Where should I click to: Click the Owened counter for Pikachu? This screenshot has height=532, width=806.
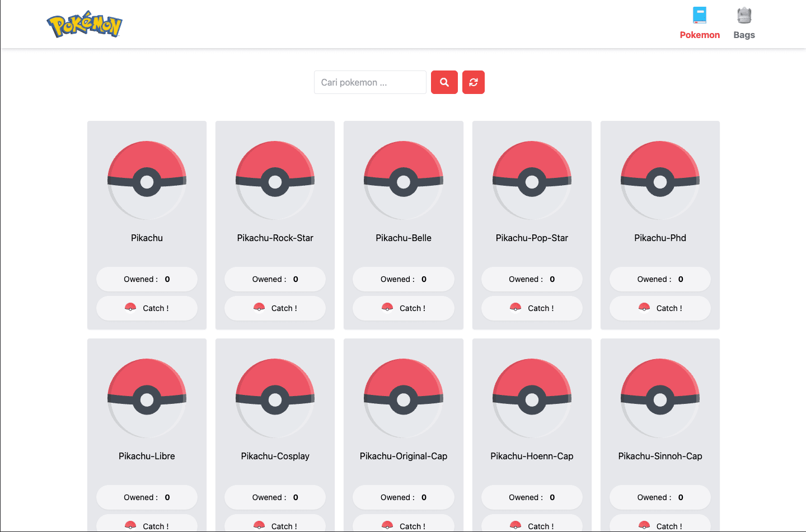point(147,279)
